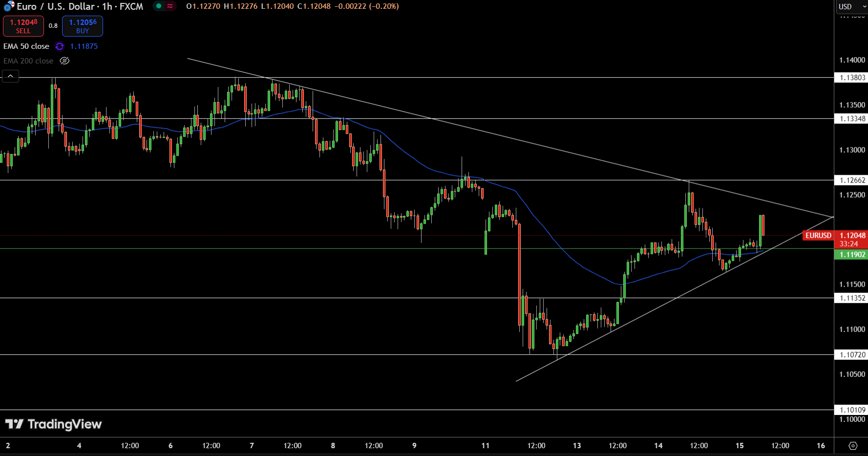Click date label 9 on the time axis
Image resolution: width=868 pixels, height=456 pixels.
pyautogui.click(x=414, y=446)
